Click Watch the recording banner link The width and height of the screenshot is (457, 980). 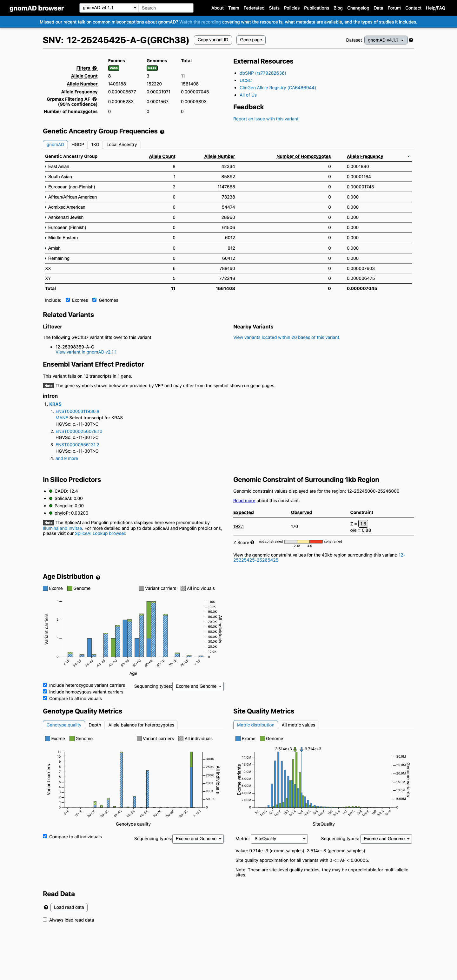pos(200,22)
